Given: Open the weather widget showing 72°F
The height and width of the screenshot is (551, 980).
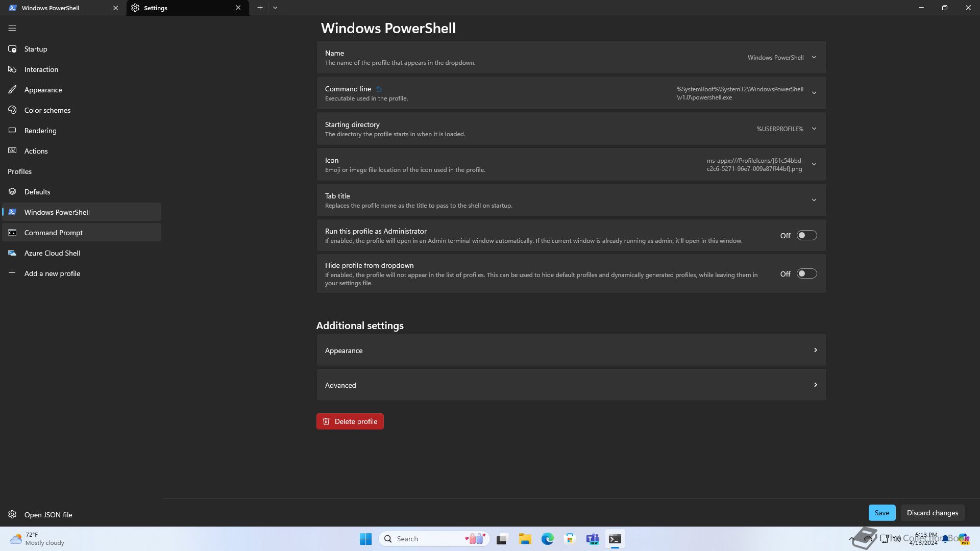Looking at the screenshot, I should pyautogui.click(x=37, y=539).
